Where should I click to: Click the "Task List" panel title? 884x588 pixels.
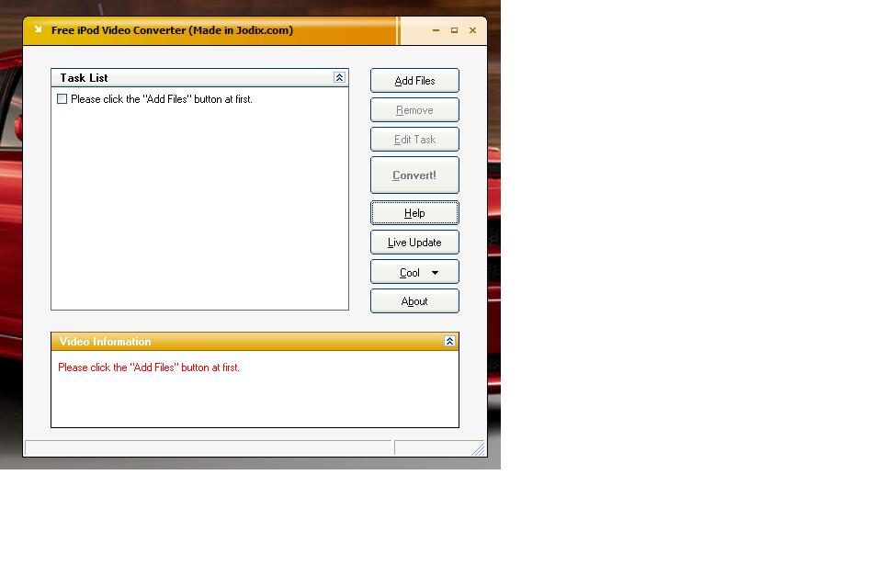coord(84,78)
